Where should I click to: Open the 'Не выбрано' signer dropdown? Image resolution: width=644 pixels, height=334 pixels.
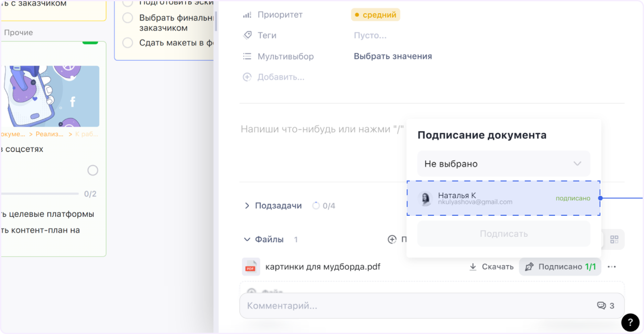click(504, 164)
